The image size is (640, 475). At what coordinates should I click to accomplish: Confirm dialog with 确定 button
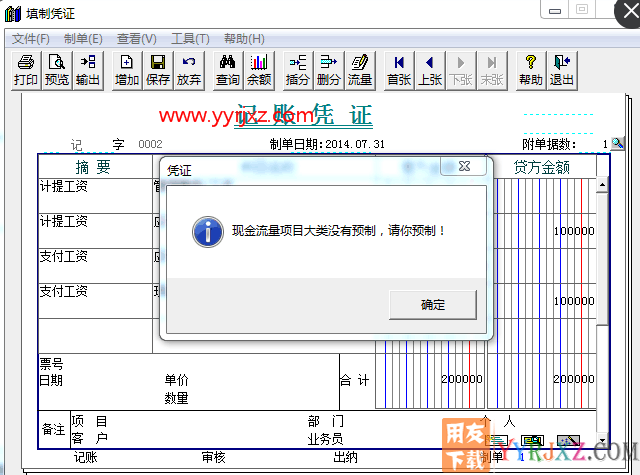(433, 305)
